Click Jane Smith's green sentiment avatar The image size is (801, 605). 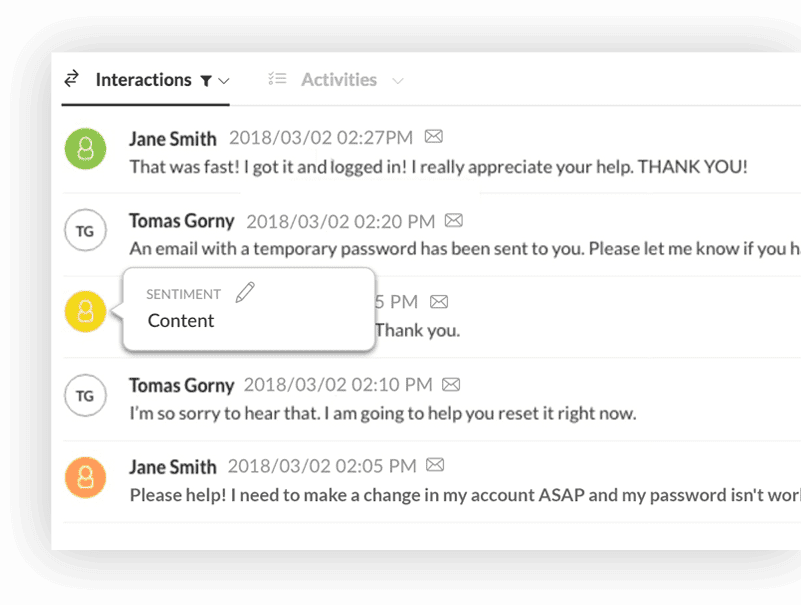tap(85, 149)
